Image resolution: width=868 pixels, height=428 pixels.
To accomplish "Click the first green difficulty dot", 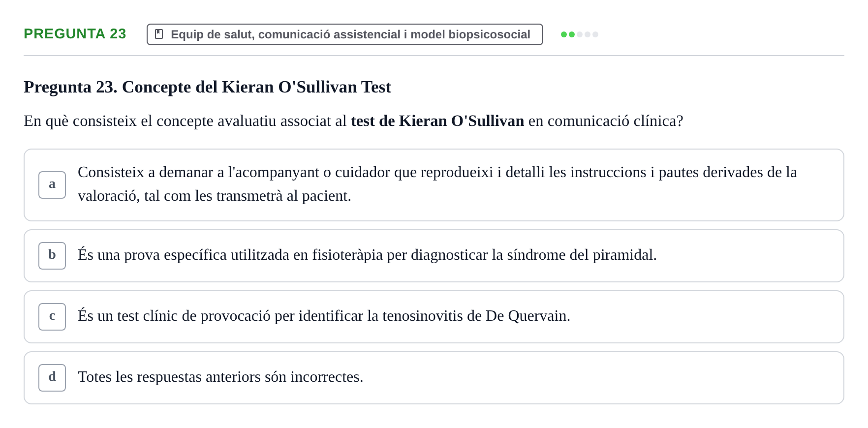I will click(x=564, y=34).
